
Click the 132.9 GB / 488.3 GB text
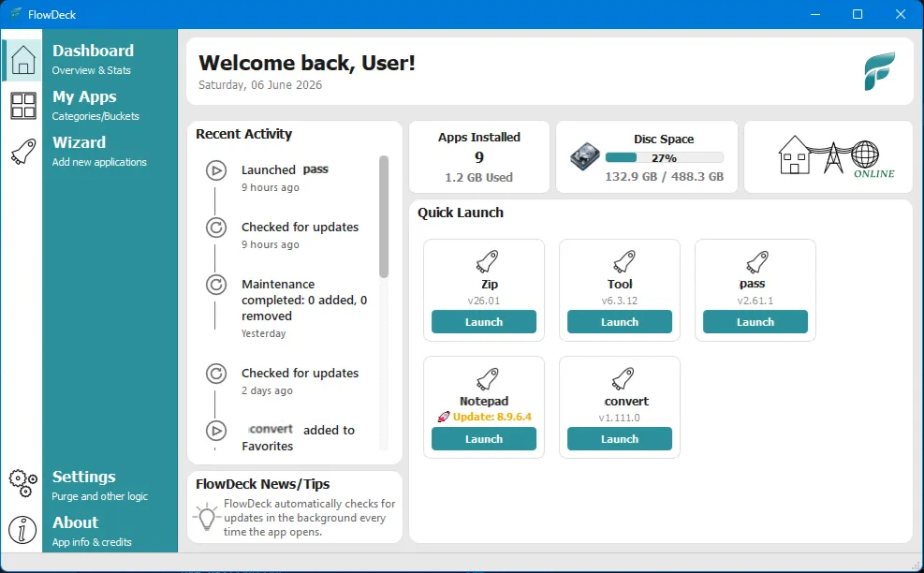[664, 176]
